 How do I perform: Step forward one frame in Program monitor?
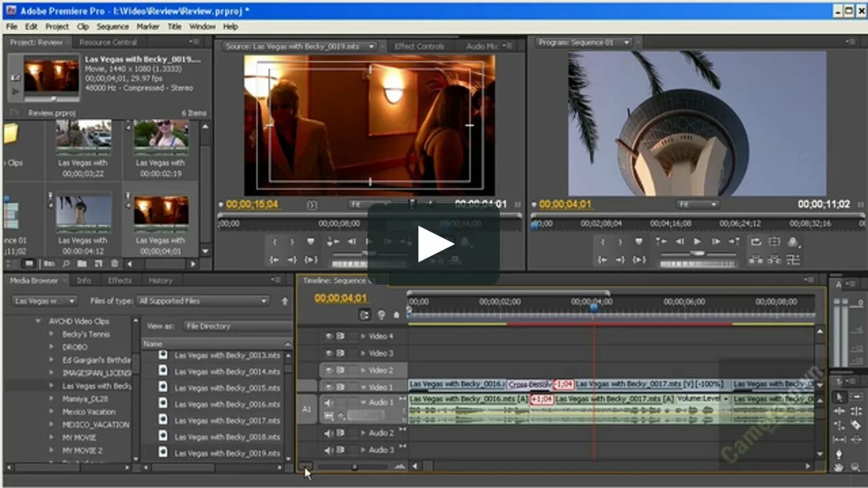pyautogui.click(x=716, y=242)
